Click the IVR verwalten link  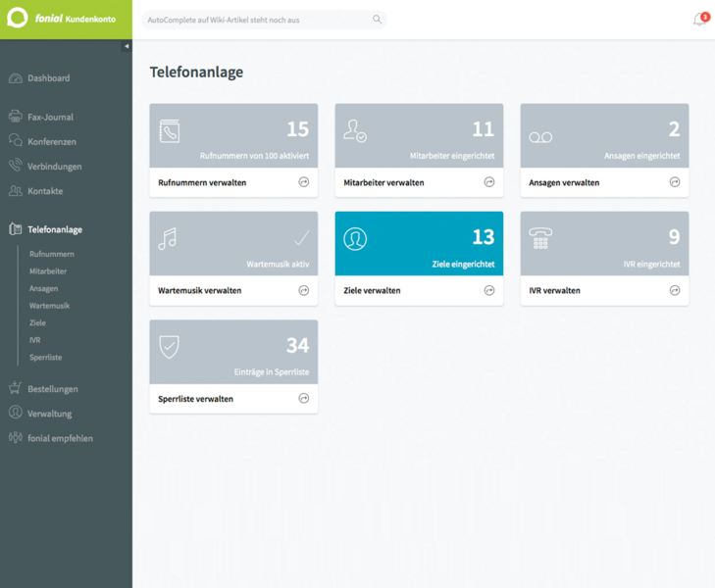click(x=554, y=291)
